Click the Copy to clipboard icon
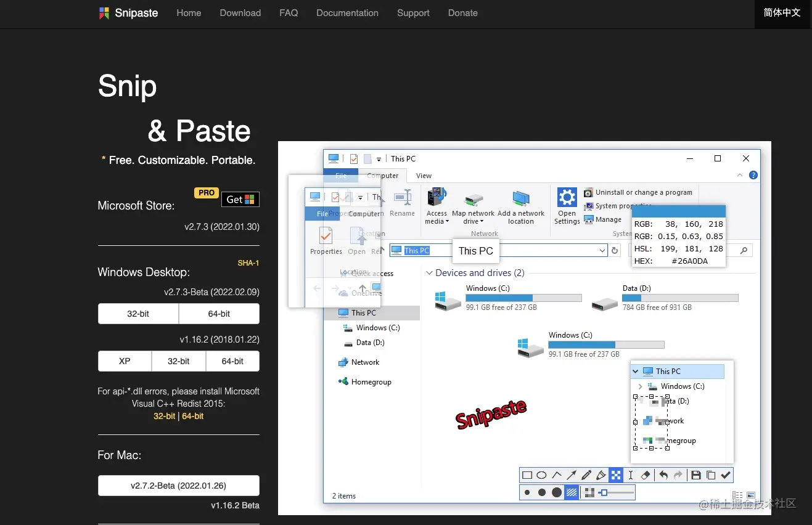 (x=711, y=475)
